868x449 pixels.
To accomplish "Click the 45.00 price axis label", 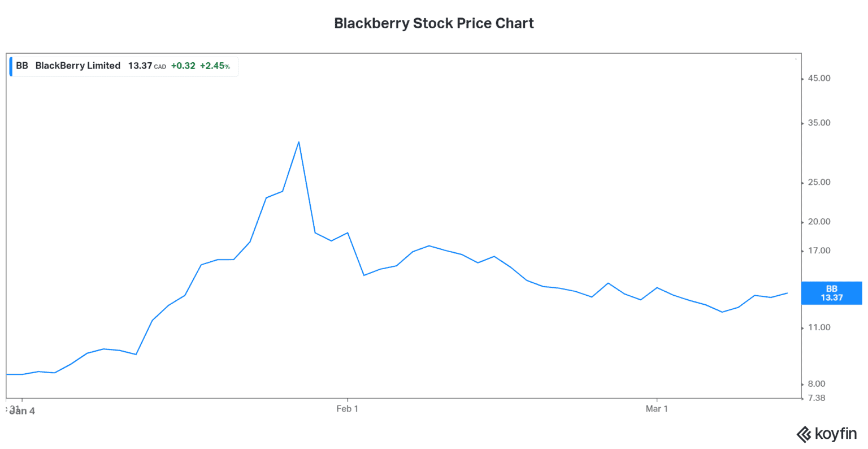I will point(819,78).
